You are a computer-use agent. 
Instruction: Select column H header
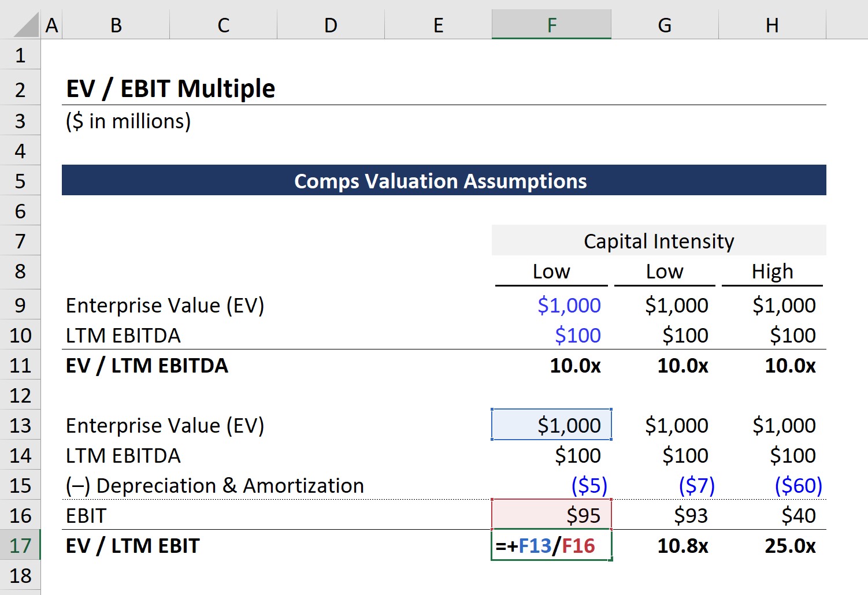[772, 25]
